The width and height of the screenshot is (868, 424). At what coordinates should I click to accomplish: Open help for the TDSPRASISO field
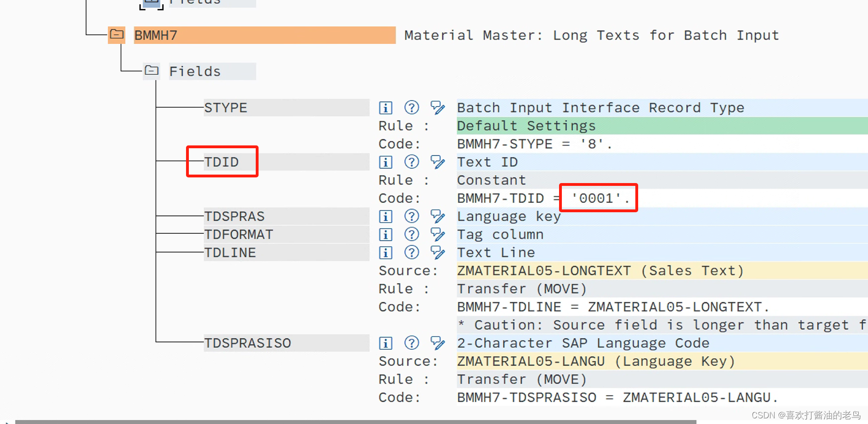[x=411, y=343]
